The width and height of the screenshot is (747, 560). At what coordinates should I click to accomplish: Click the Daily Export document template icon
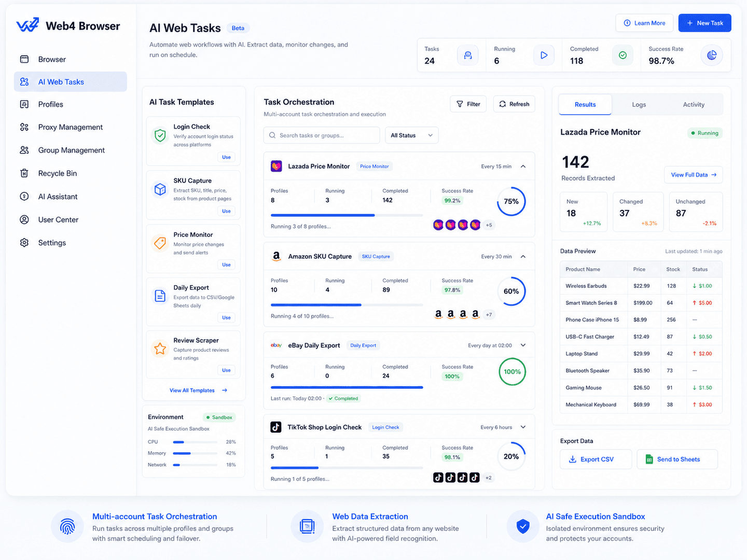pos(160,296)
